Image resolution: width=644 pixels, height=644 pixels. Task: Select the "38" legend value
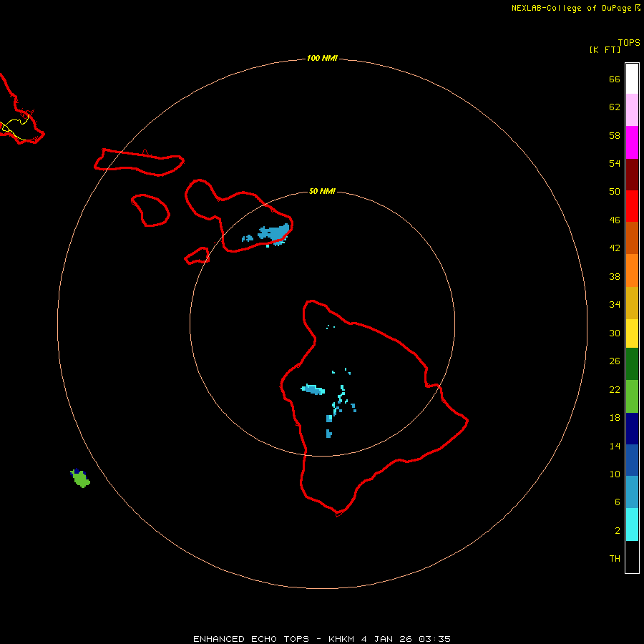pos(615,276)
